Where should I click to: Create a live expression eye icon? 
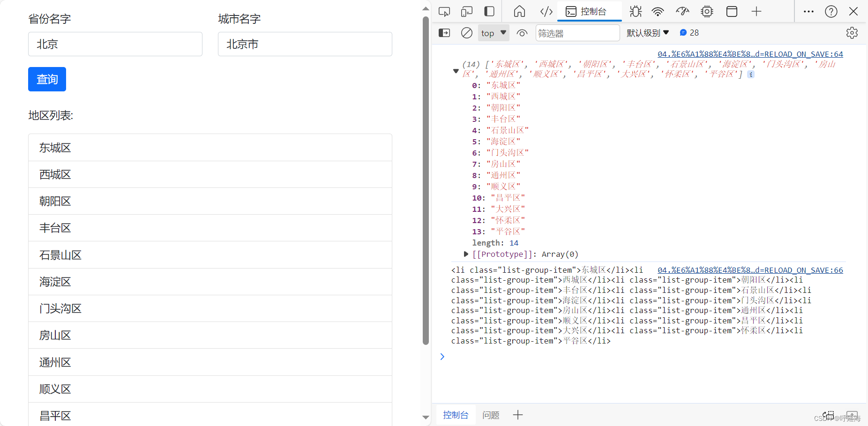coord(522,33)
